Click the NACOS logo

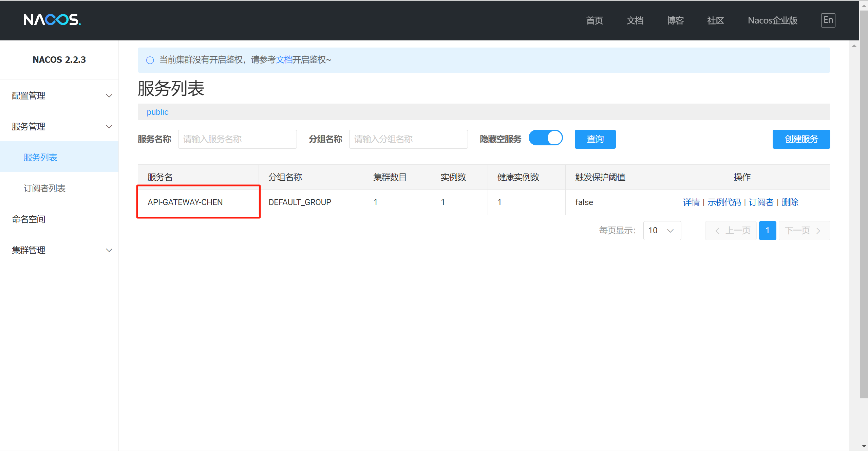(52, 20)
